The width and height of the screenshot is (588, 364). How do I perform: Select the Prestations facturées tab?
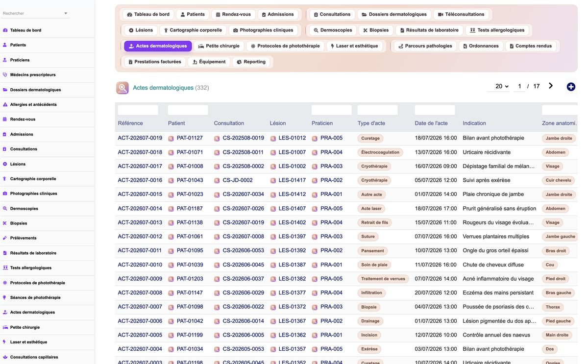click(x=154, y=62)
